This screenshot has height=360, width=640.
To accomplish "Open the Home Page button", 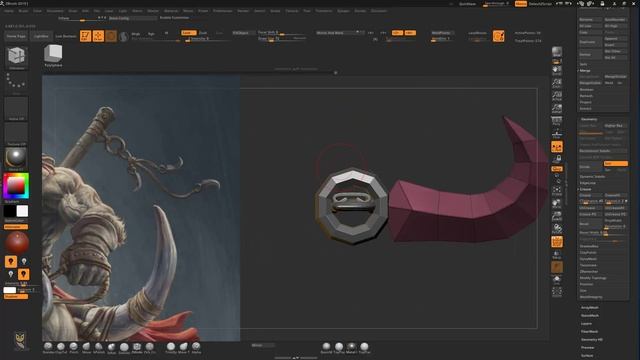I will 16,36.
